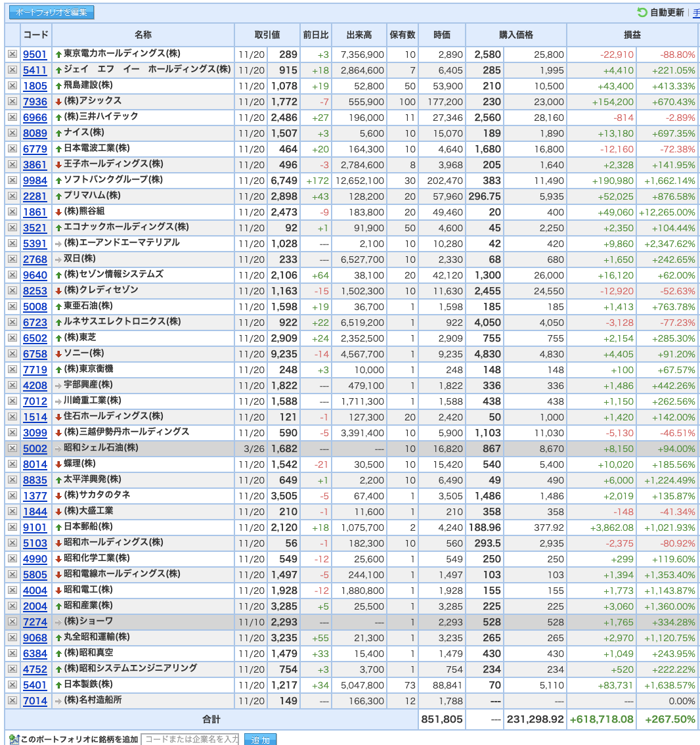The height and width of the screenshot is (745, 700).
Task: Click the X icon beside code 6966
Action: tap(12, 118)
